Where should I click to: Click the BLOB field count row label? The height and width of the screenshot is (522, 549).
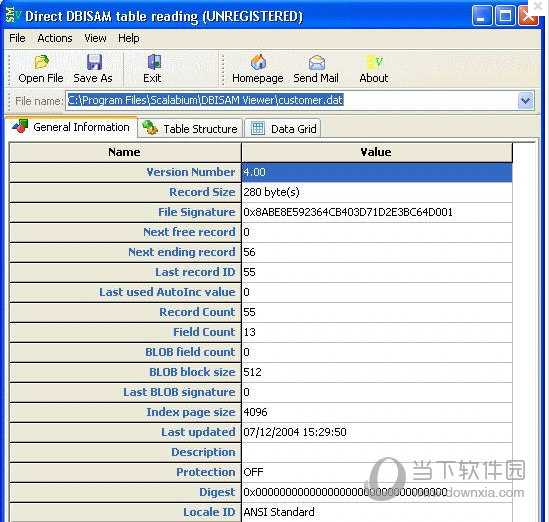[x=125, y=352]
